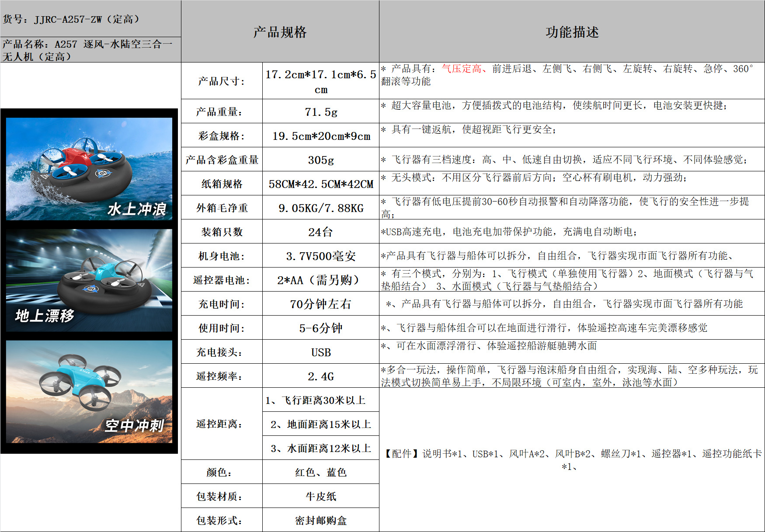Screen dimensions: 765x532
Task: Click the 58CM*42.5CM*42CM carton value
Action: pos(321,184)
